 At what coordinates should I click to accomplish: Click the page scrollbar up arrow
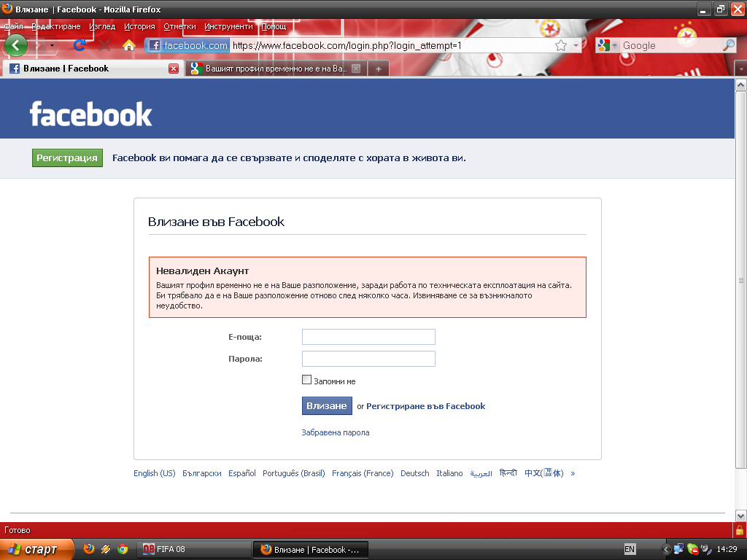[741, 85]
